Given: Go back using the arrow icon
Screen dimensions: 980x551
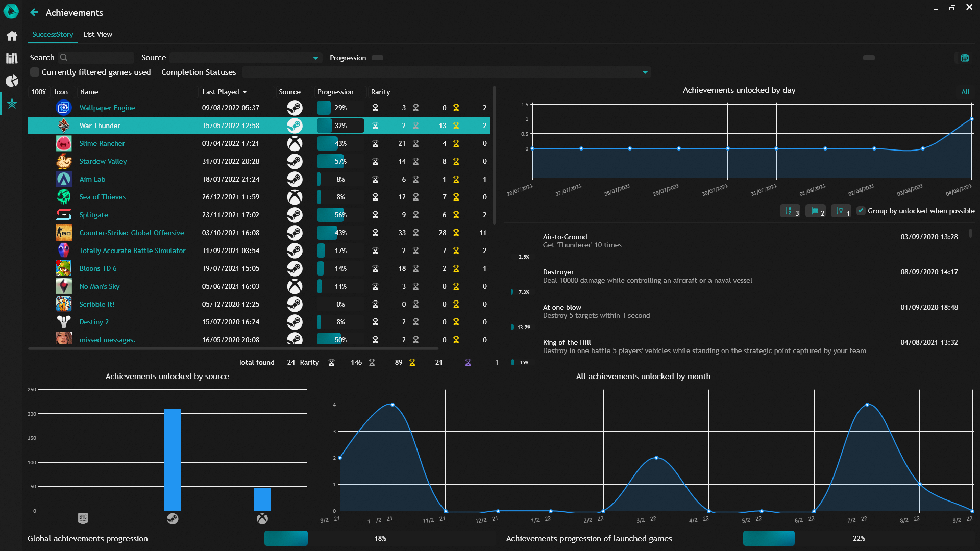Looking at the screenshot, I should (x=34, y=12).
